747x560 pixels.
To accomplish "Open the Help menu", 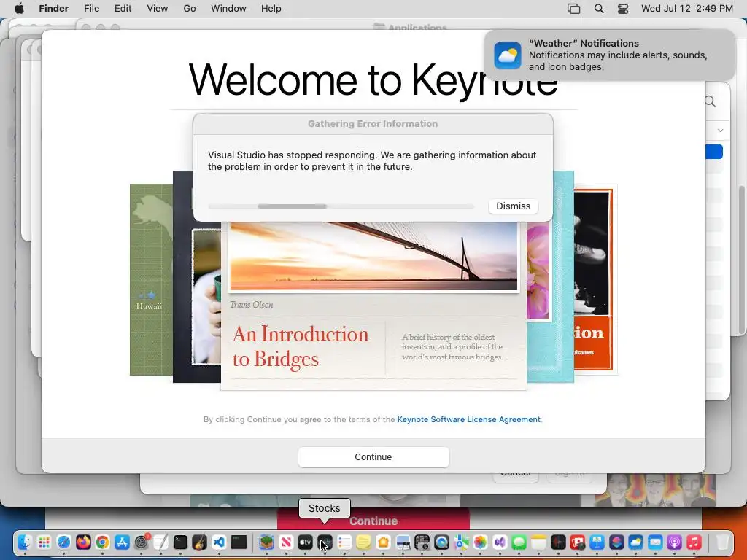I will (x=271, y=9).
